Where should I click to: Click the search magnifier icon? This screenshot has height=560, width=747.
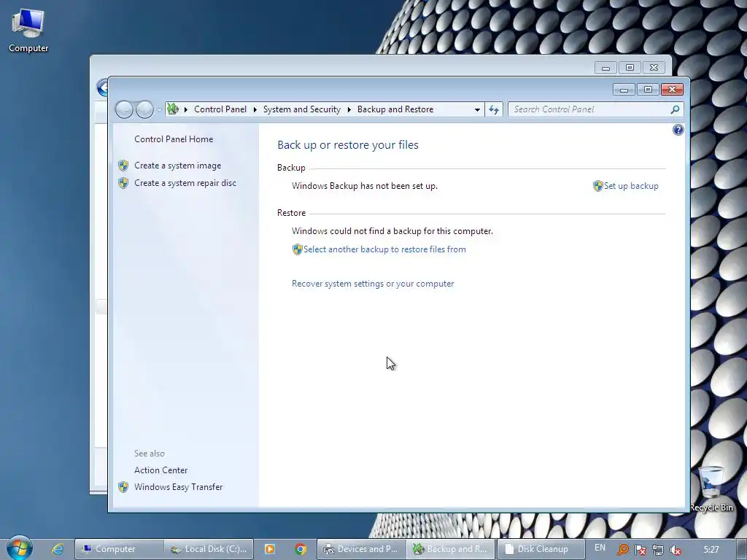[x=675, y=109]
